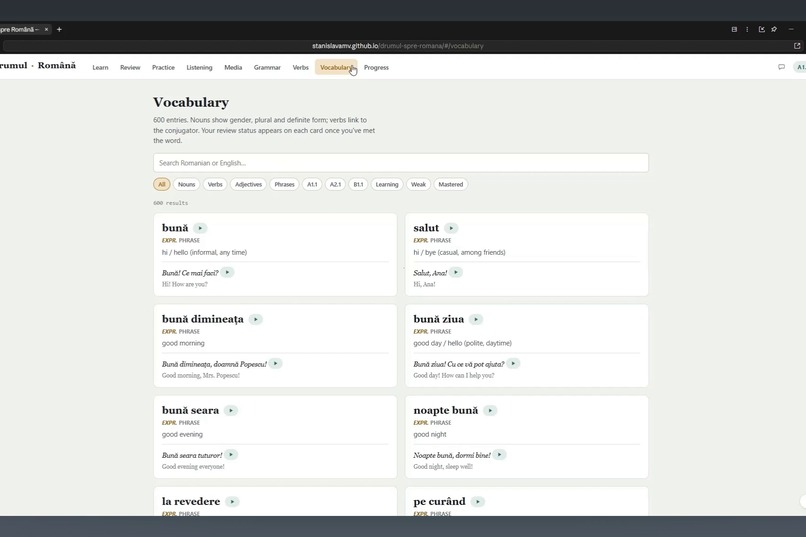Go to the Progress page
Screen dimensions: 806x537
pyautogui.click(x=376, y=67)
